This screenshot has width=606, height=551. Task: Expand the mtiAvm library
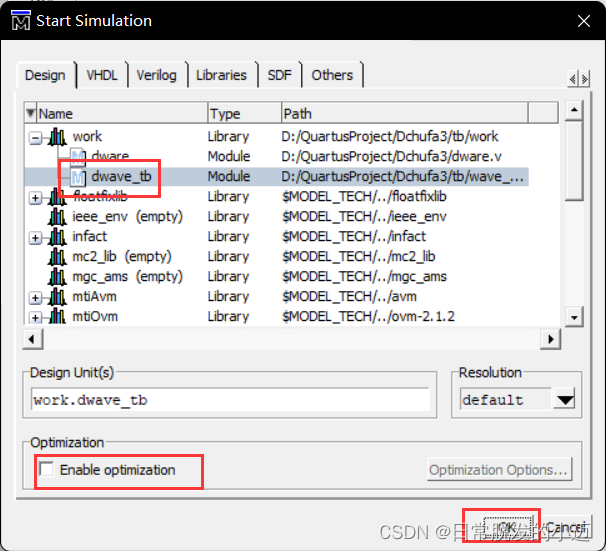(35, 298)
